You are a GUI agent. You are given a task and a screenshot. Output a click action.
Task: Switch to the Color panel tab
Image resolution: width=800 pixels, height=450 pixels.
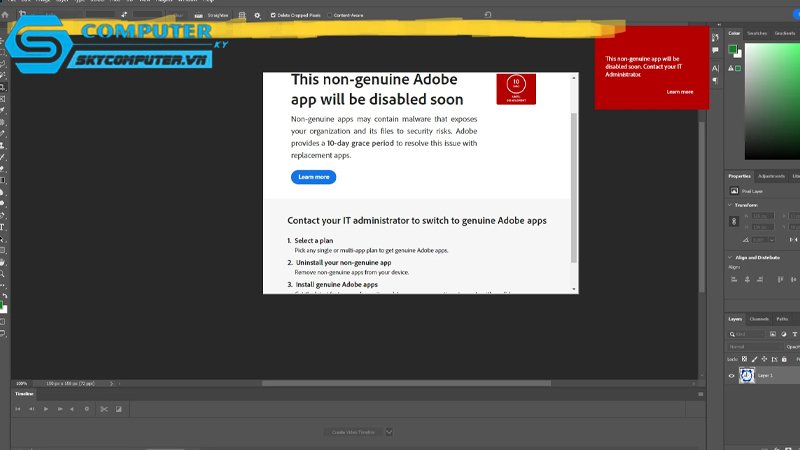(734, 33)
